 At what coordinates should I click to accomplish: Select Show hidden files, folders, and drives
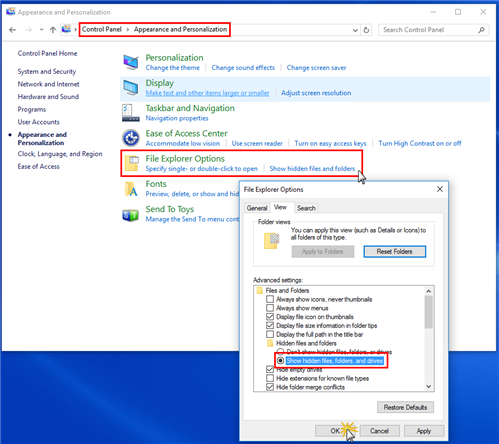(281, 361)
